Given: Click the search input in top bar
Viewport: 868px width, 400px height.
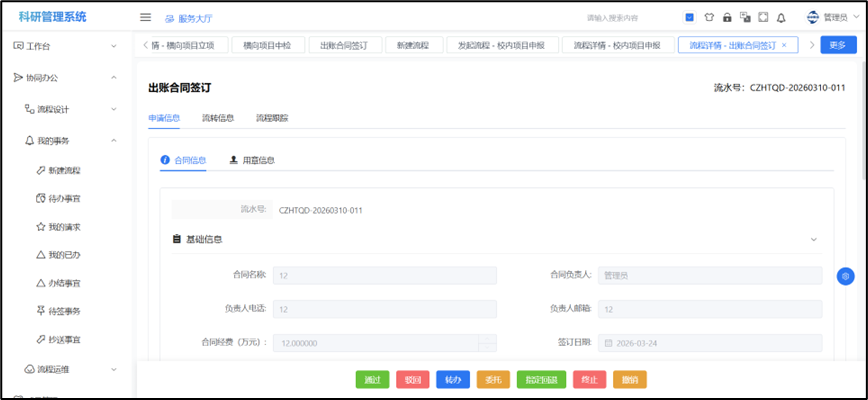Looking at the screenshot, I should (626, 18).
